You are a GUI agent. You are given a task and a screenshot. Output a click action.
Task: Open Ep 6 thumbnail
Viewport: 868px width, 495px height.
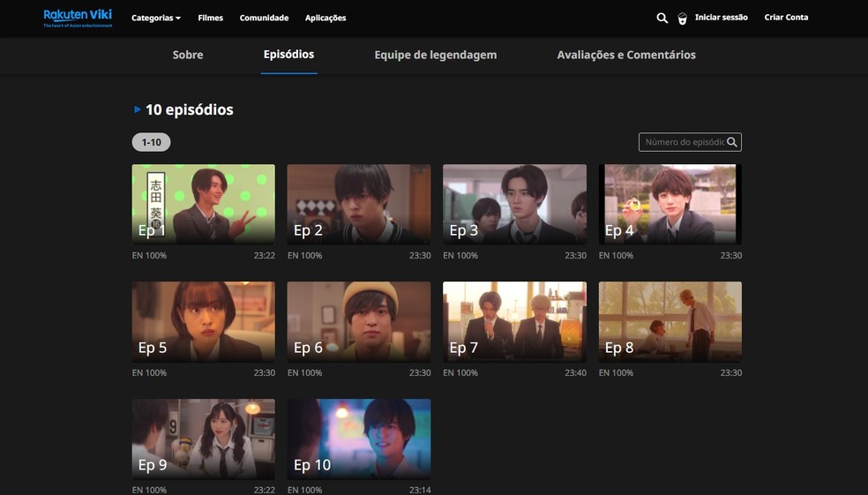pos(359,322)
